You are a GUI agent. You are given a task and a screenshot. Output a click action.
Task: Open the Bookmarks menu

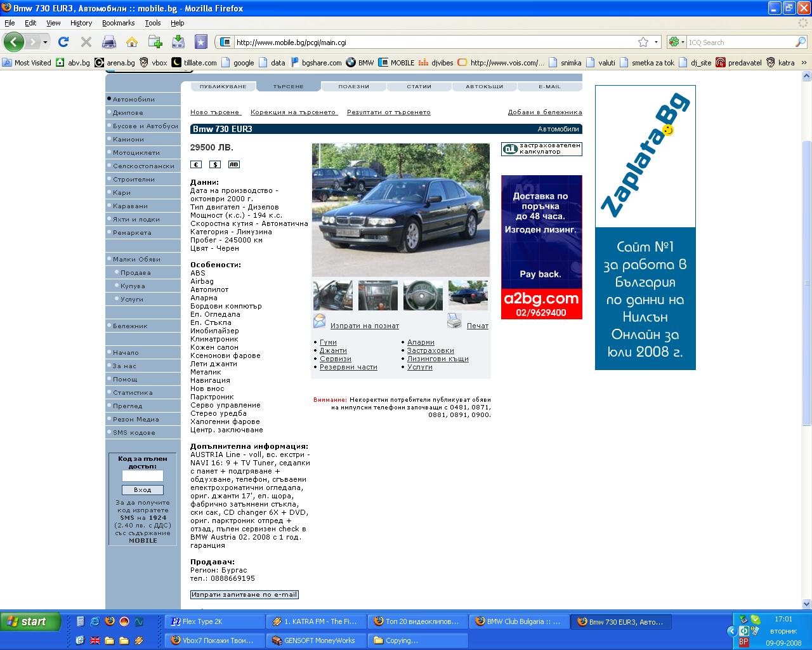pyautogui.click(x=119, y=23)
